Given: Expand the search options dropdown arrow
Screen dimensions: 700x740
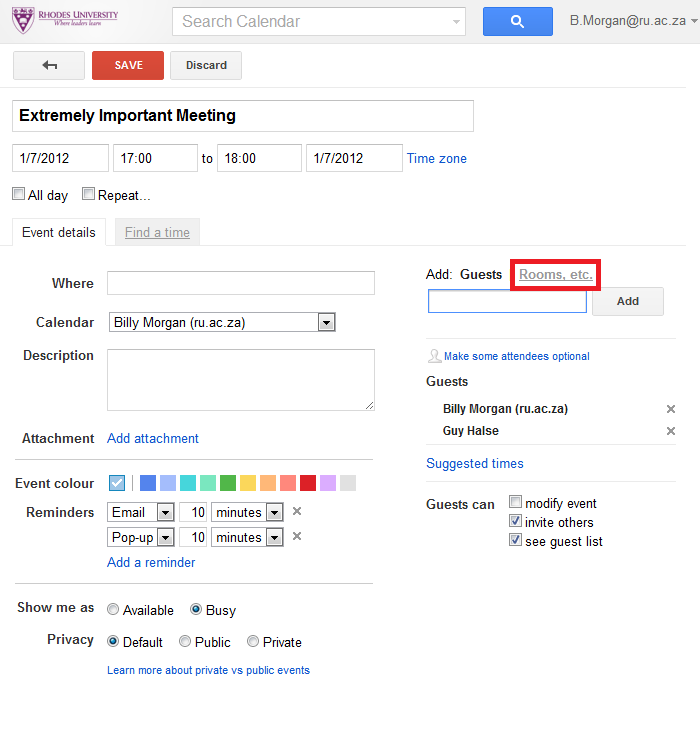Looking at the screenshot, I should [456, 22].
